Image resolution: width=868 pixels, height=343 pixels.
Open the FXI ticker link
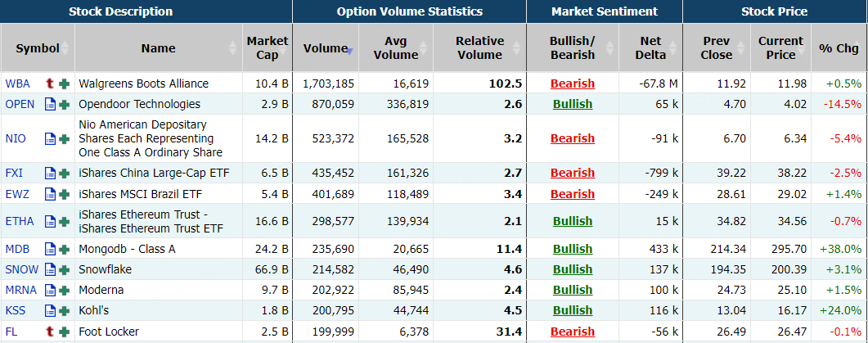pos(15,173)
